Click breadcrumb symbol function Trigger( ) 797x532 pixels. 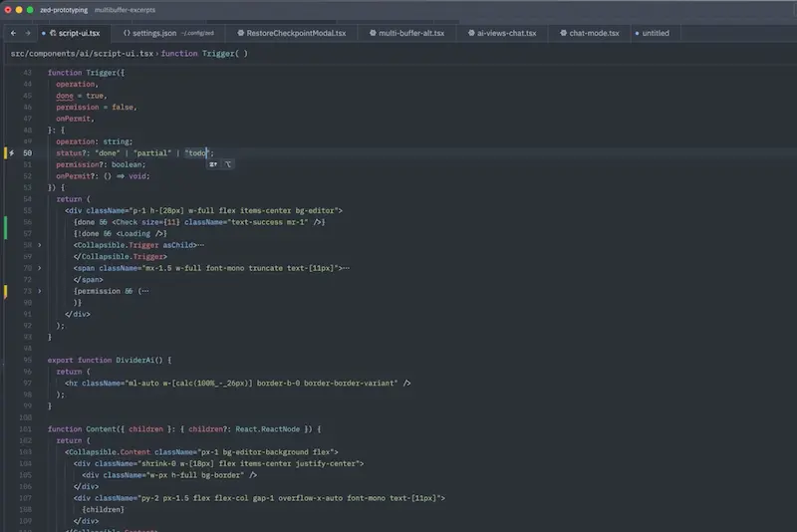click(x=204, y=54)
